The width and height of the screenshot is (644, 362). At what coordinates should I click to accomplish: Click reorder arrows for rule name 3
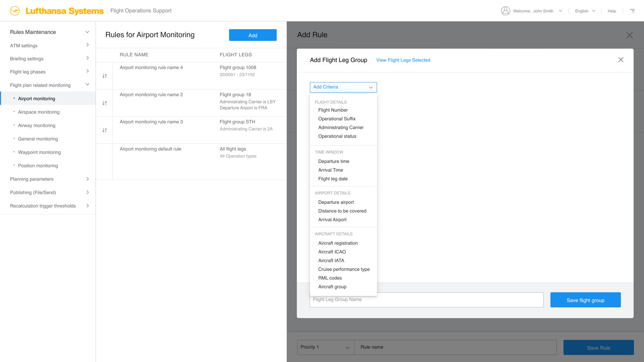point(105,130)
